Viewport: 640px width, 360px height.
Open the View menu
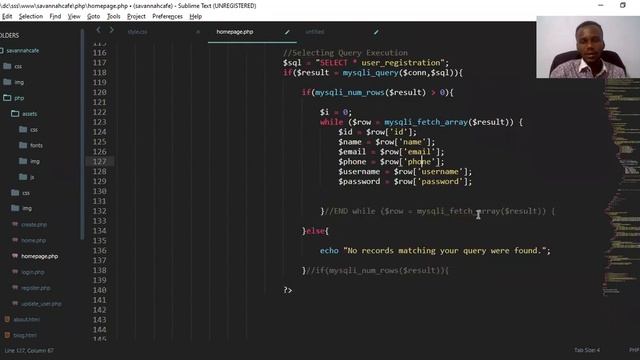74,16
